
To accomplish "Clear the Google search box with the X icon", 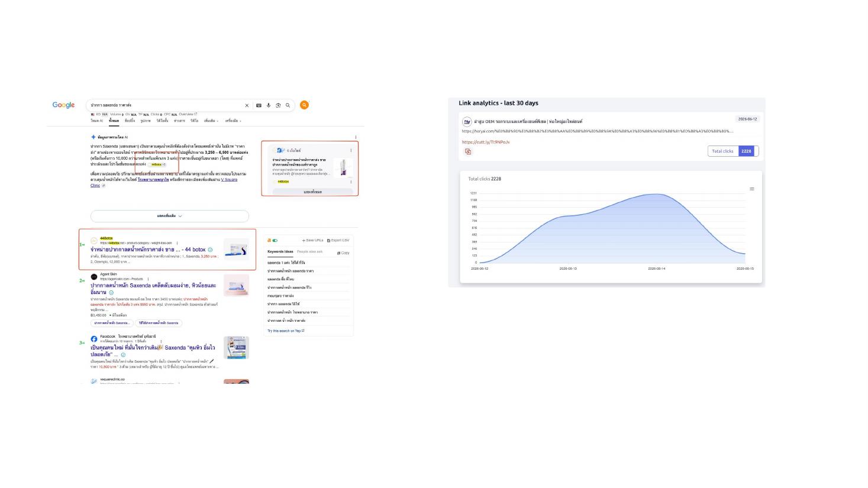I will [x=247, y=105].
